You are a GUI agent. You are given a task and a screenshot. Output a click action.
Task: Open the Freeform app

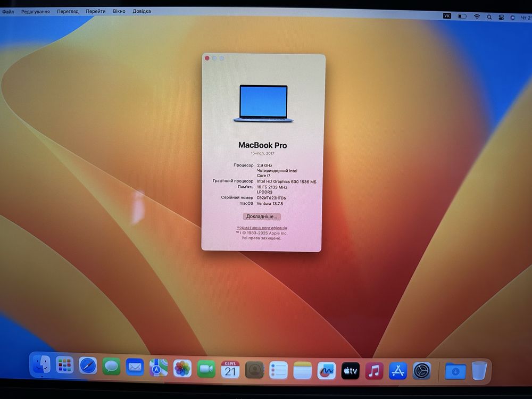point(327,371)
